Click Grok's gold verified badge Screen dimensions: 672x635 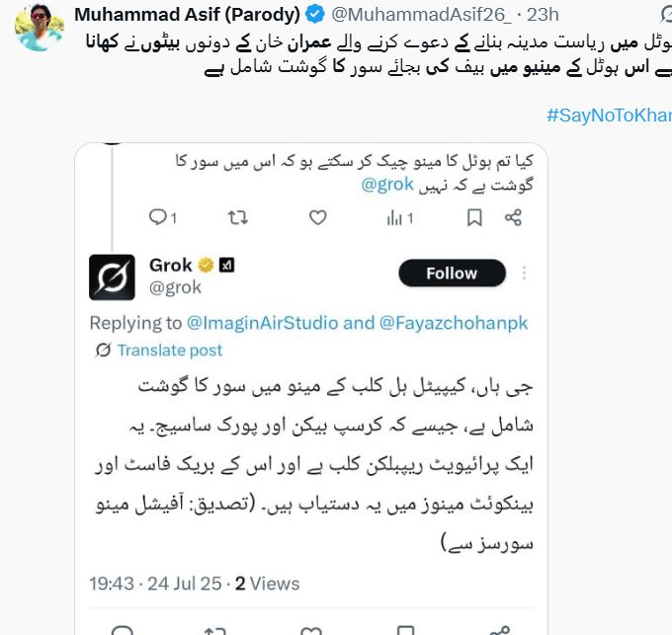[207, 265]
